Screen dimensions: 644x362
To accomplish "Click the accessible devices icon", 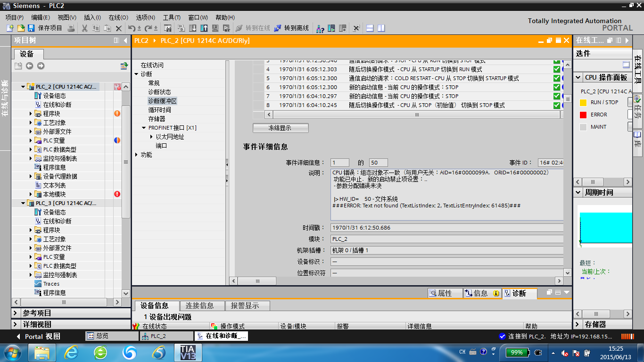I will [x=320, y=28].
